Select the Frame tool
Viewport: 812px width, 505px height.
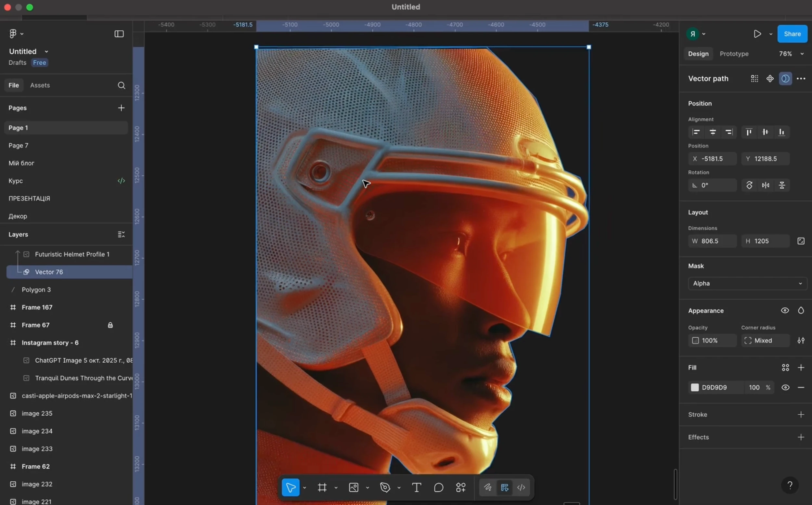click(322, 487)
